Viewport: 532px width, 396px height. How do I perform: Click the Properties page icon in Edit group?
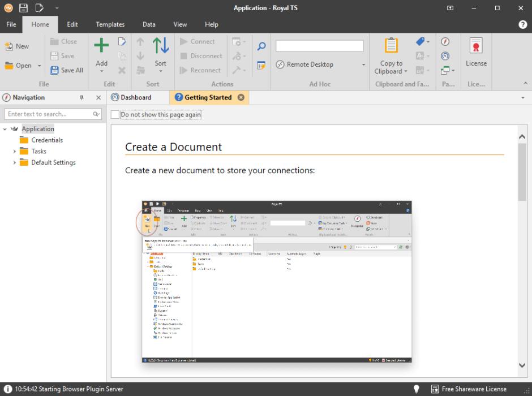tap(122, 41)
